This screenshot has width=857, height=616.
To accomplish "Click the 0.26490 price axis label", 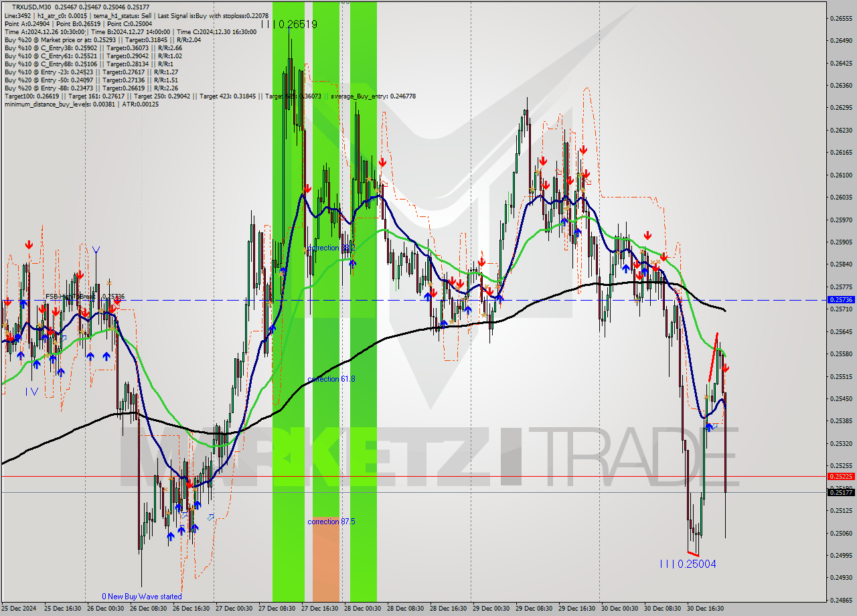I will tap(841, 41).
